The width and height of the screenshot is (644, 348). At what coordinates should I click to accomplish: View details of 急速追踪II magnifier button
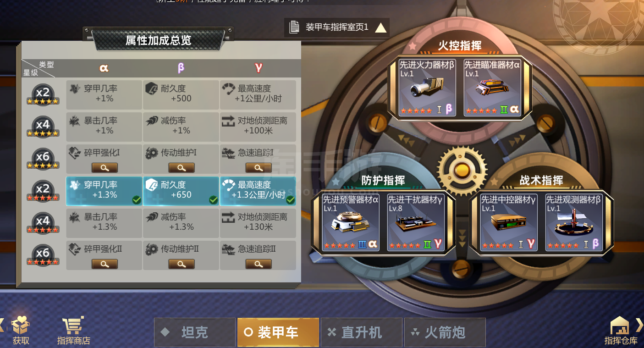pos(259,264)
